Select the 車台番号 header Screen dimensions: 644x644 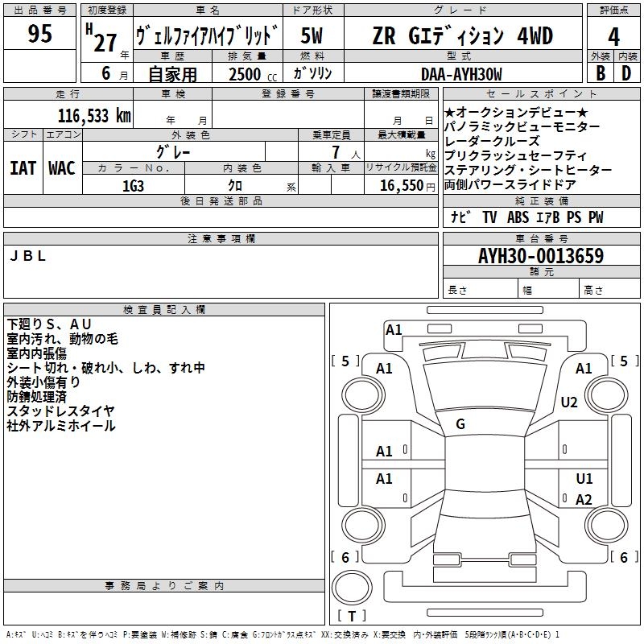click(541, 238)
